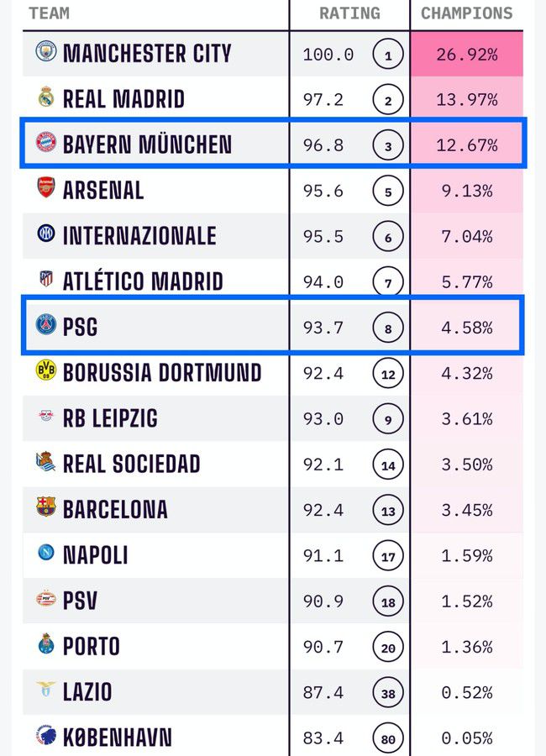Click Manchester City's 26.92% champions cell
The height and width of the screenshot is (756, 546).
(x=466, y=55)
